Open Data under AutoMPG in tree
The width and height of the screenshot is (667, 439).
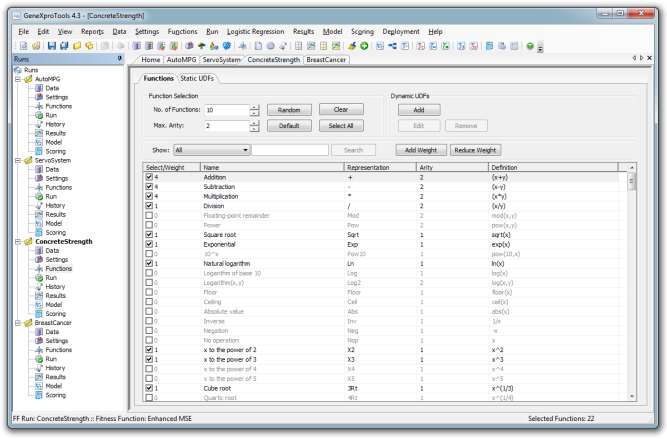click(x=52, y=88)
